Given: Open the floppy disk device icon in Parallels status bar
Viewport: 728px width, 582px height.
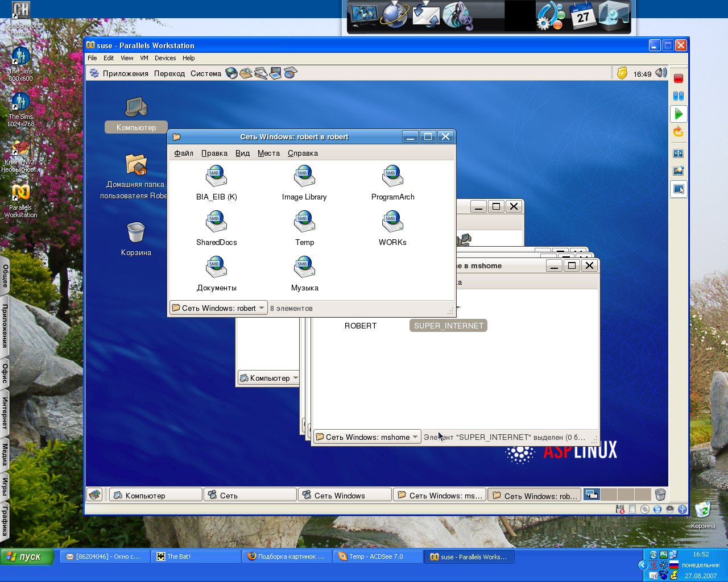Looking at the screenshot, I should [x=620, y=509].
